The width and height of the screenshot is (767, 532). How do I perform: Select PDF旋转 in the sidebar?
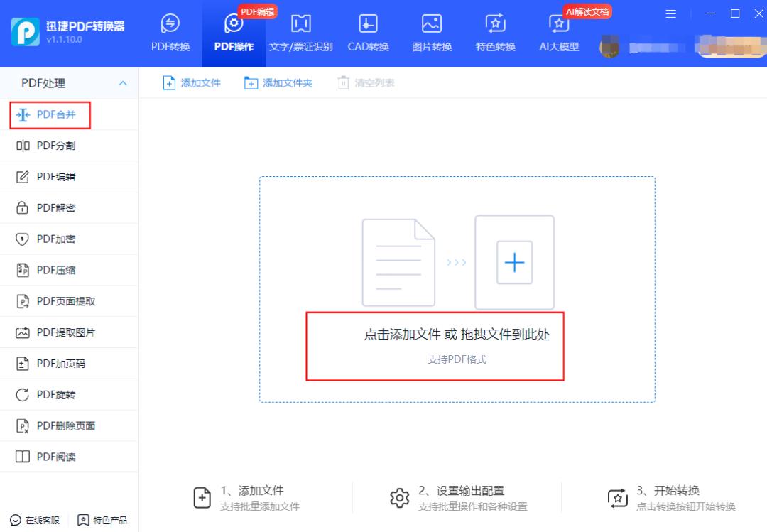coord(55,395)
